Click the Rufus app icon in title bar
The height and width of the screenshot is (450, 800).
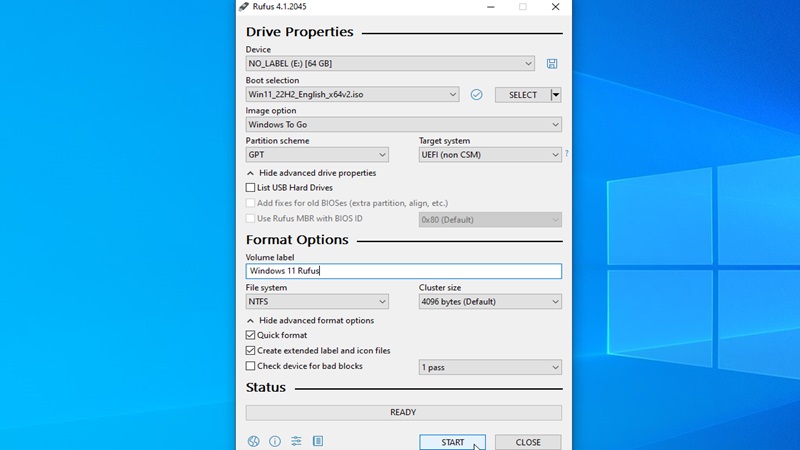click(x=245, y=7)
